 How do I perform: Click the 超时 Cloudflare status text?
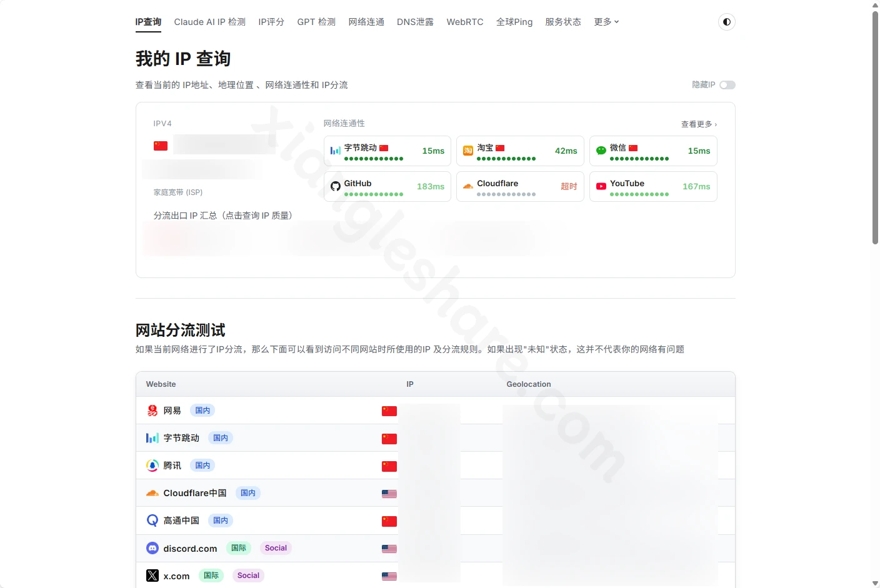tap(569, 186)
